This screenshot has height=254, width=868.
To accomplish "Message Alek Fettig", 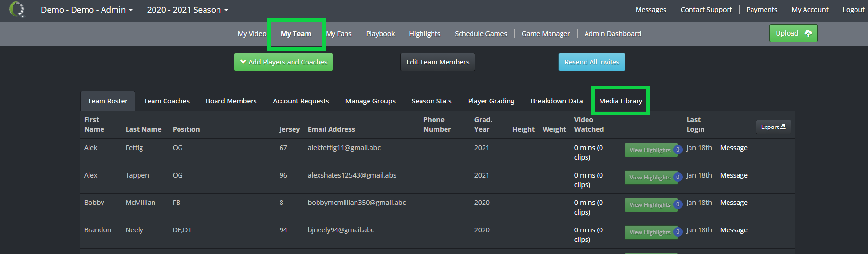I will click(x=734, y=148).
